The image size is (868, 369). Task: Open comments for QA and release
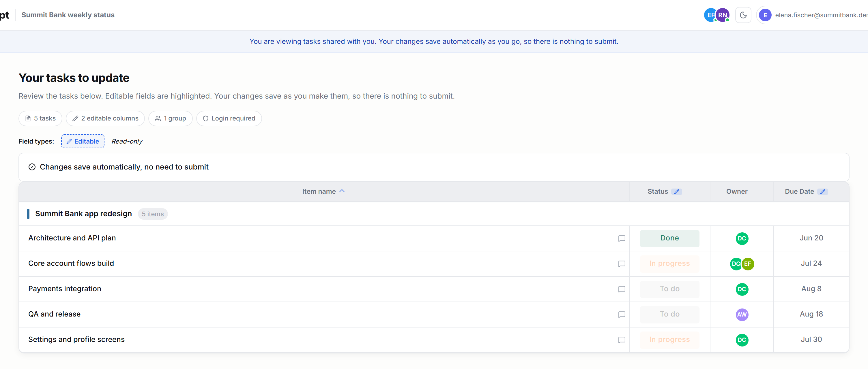tap(622, 315)
